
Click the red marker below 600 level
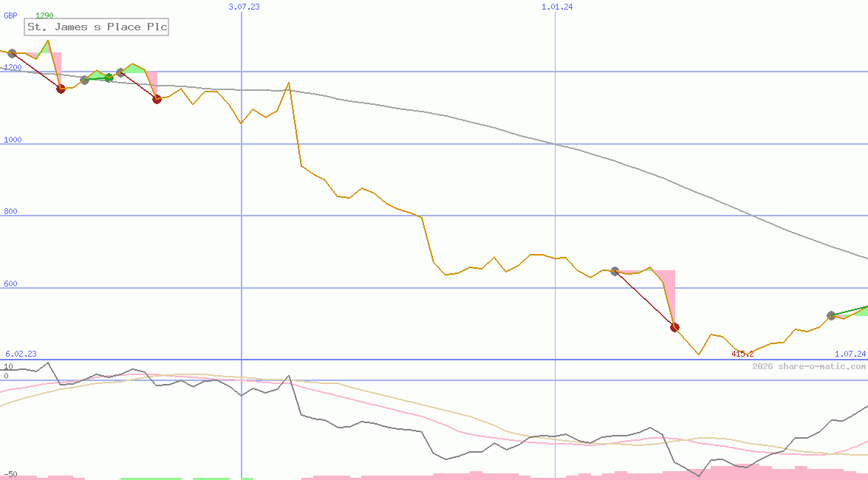click(x=674, y=327)
